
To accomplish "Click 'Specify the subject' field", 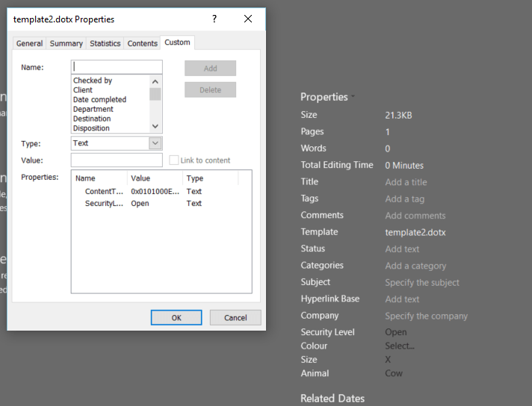I will click(422, 282).
